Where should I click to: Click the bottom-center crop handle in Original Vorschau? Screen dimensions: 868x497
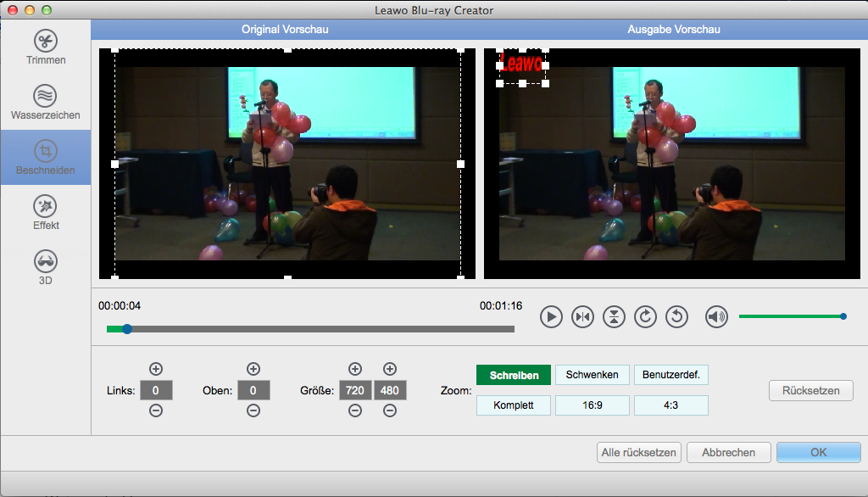(288, 277)
